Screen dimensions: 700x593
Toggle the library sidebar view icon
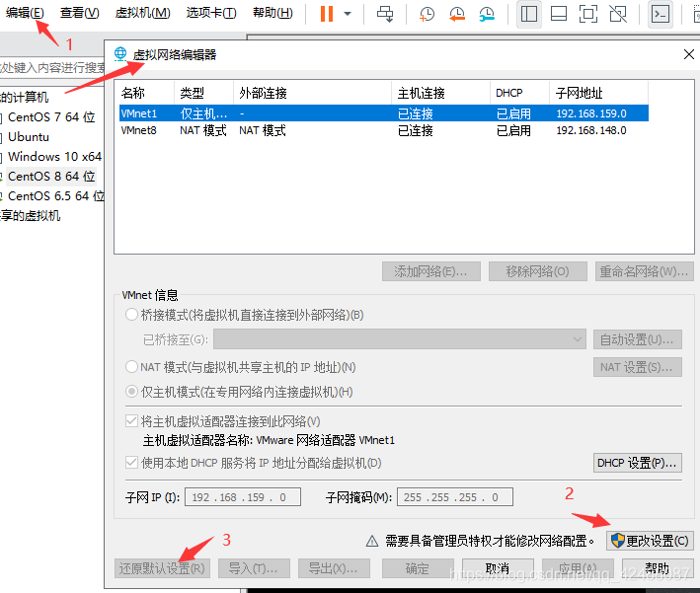pyautogui.click(x=529, y=14)
